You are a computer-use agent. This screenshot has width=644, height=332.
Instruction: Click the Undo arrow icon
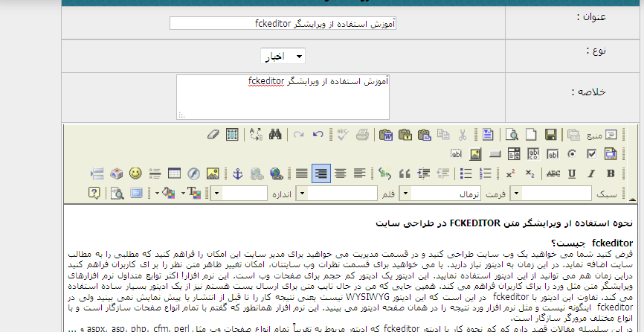(x=318, y=134)
